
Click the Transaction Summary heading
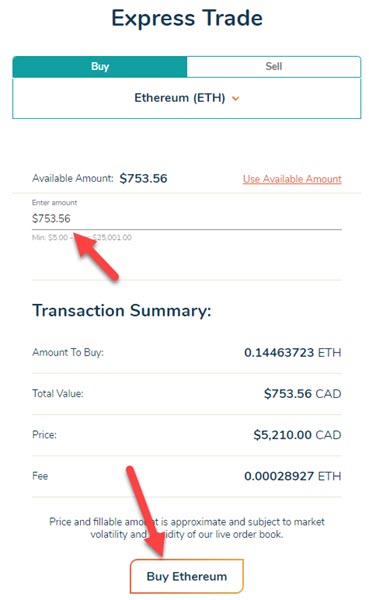(x=122, y=310)
